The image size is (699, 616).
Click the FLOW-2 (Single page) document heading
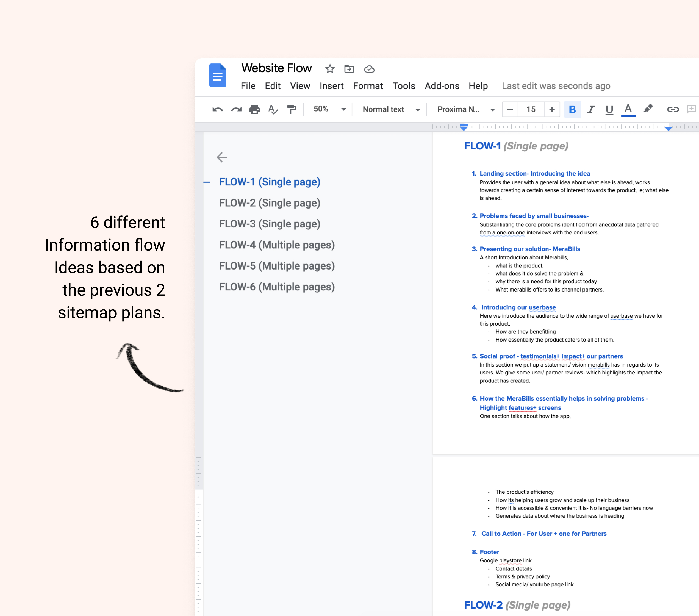coord(517,605)
